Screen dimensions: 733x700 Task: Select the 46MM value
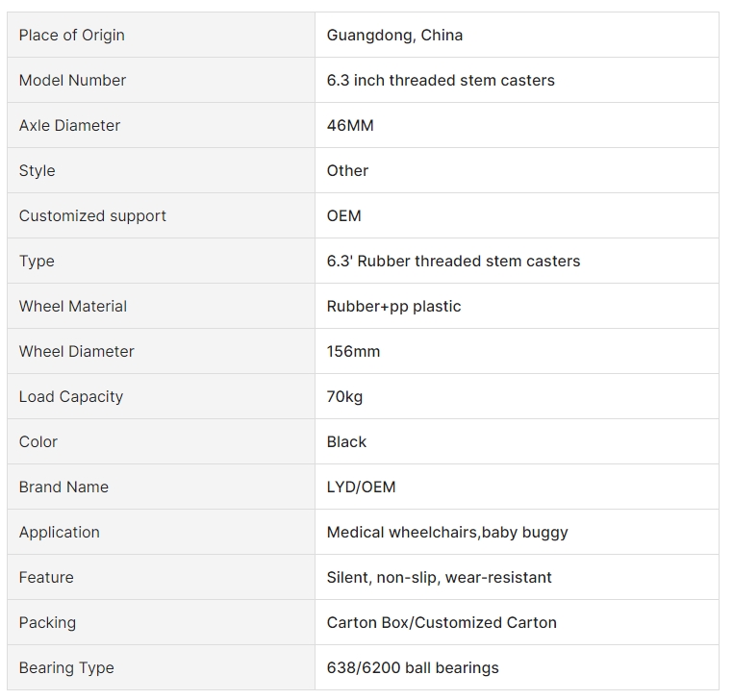[350, 126]
